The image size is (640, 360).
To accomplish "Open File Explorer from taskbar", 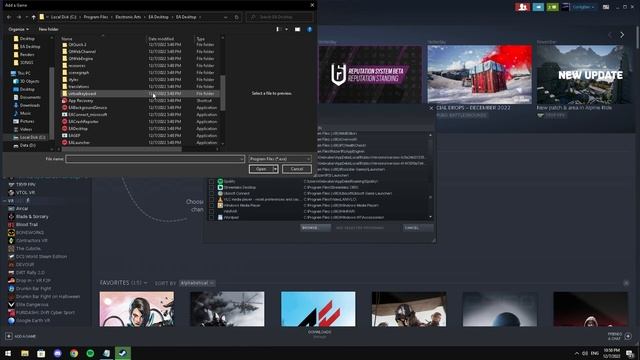I will pyautogui.click(x=25, y=353).
